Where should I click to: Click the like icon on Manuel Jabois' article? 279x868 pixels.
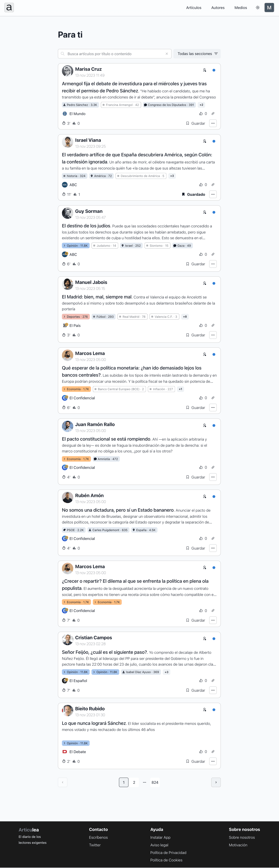pos(201,326)
